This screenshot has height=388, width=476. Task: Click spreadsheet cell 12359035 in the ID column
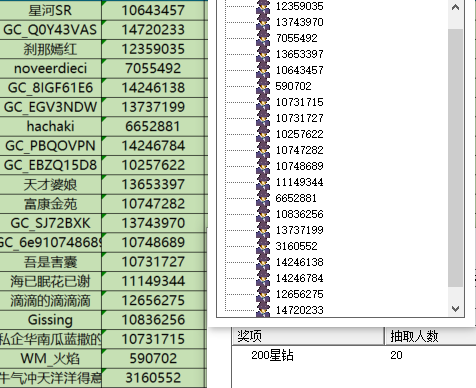pyautogui.click(x=153, y=49)
